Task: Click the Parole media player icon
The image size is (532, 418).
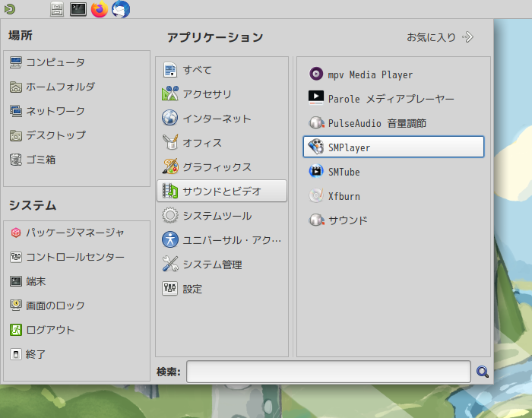Action: pos(316,98)
